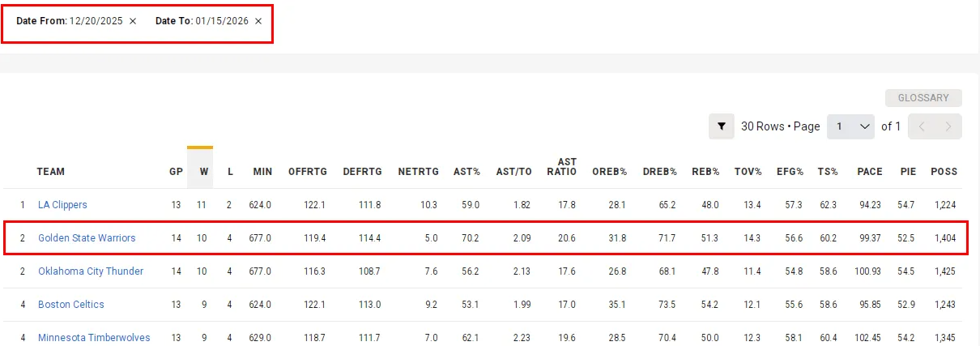The image size is (980, 346).
Task: Open the Golden State Warriors link
Action: pyautogui.click(x=87, y=238)
